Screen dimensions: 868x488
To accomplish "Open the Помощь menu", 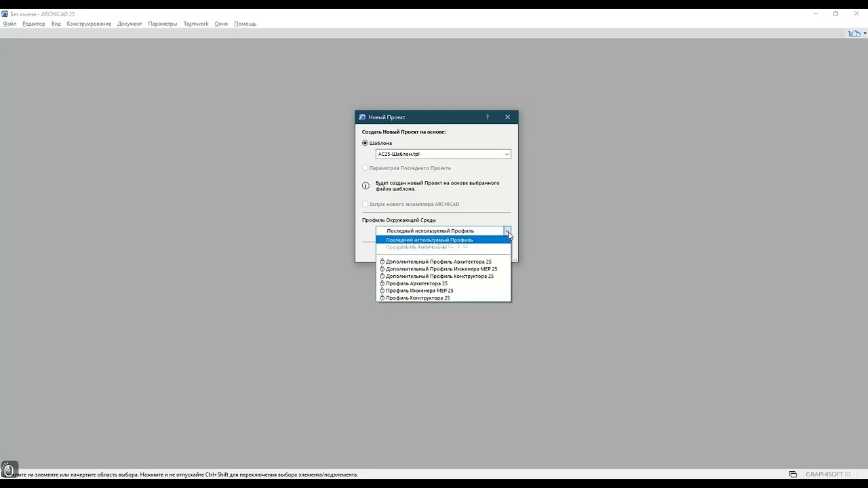I will (x=245, y=24).
